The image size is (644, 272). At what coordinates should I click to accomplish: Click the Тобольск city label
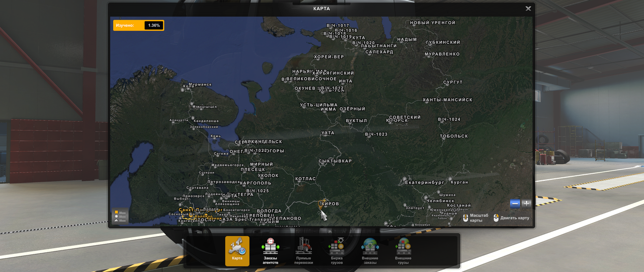coord(454,136)
